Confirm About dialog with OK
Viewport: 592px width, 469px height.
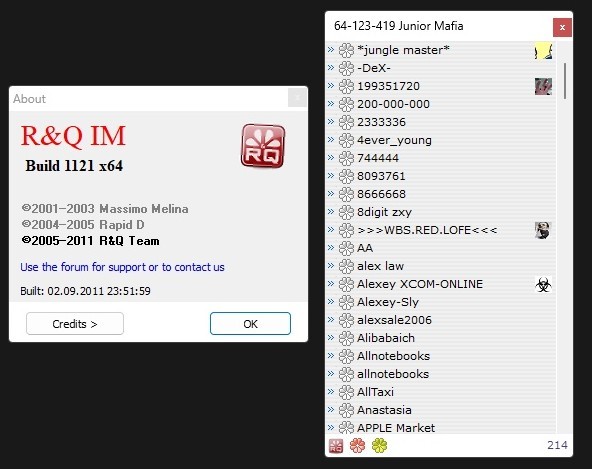250,324
